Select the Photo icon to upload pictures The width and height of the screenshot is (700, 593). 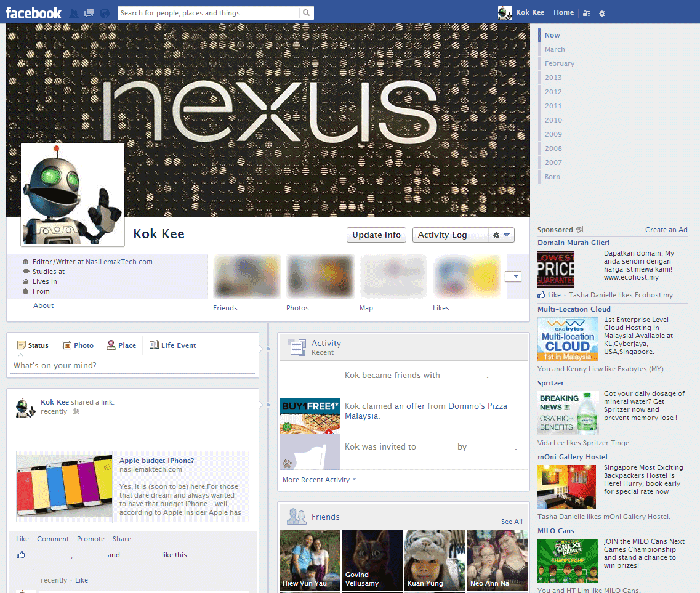pyautogui.click(x=65, y=345)
